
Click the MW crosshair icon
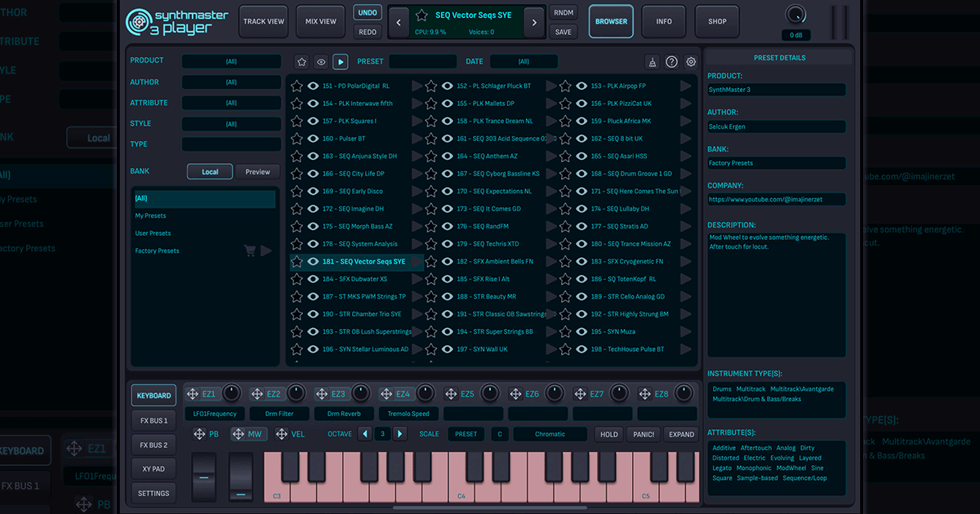238,434
